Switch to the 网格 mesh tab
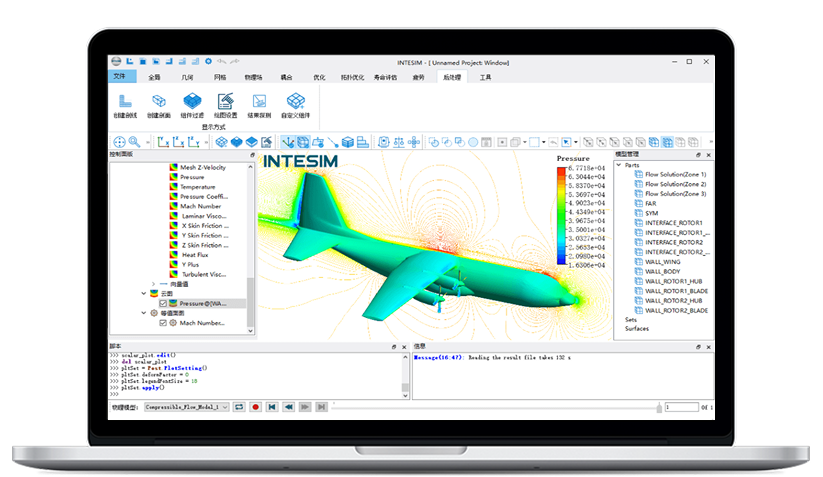The height and width of the screenshot is (477, 823). click(x=220, y=77)
